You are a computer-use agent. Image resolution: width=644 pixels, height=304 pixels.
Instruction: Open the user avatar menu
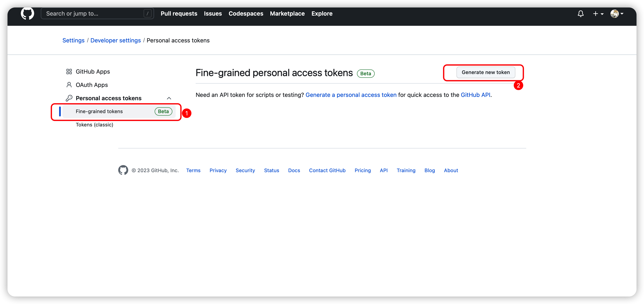[617, 14]
